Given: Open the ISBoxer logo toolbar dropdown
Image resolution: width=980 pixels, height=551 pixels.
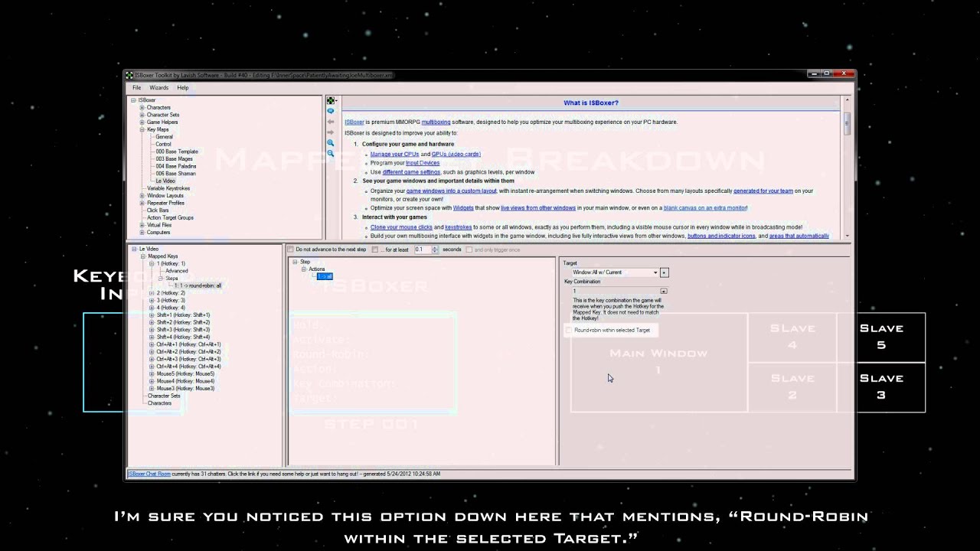Looking at the screenshot, I should coord(332,100).
